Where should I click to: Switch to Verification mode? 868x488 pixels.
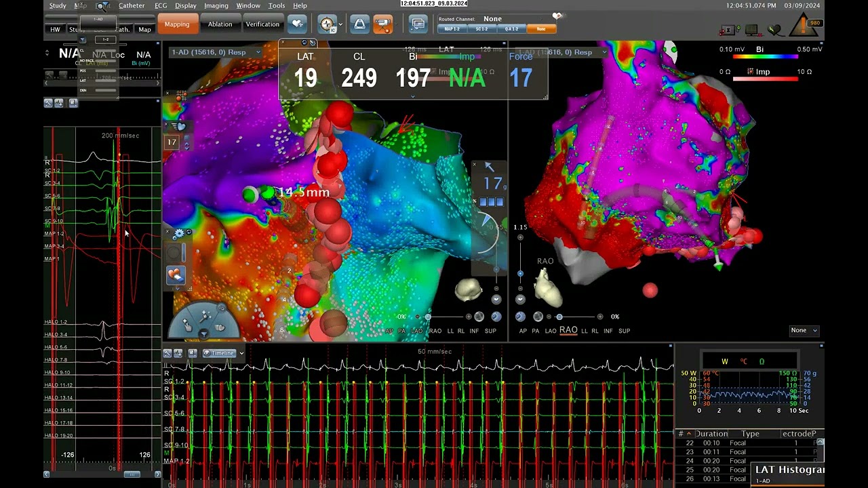[x=262, y=24]
